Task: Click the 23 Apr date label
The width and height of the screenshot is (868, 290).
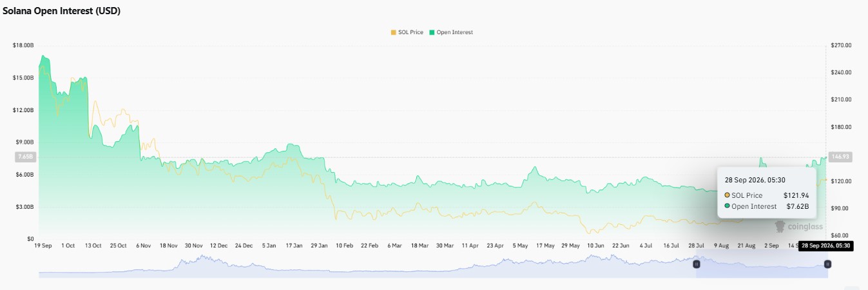Action: point(495,246)
